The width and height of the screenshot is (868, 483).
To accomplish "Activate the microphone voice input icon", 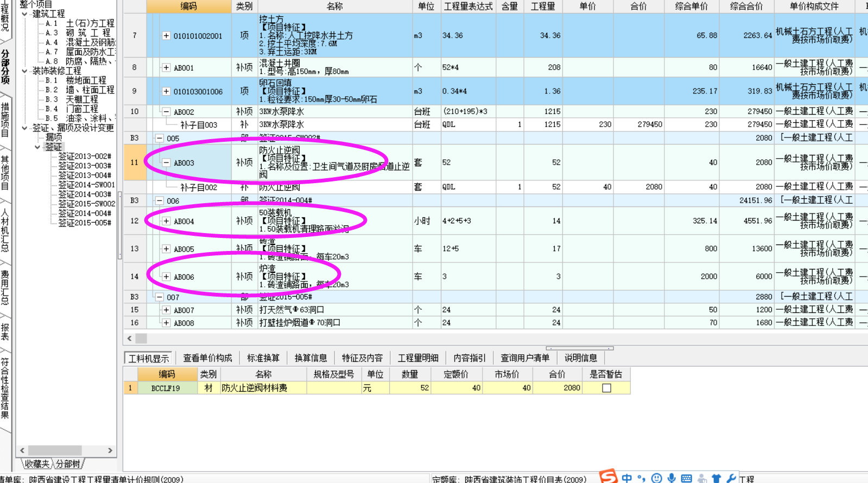I will tap(671, 478).
